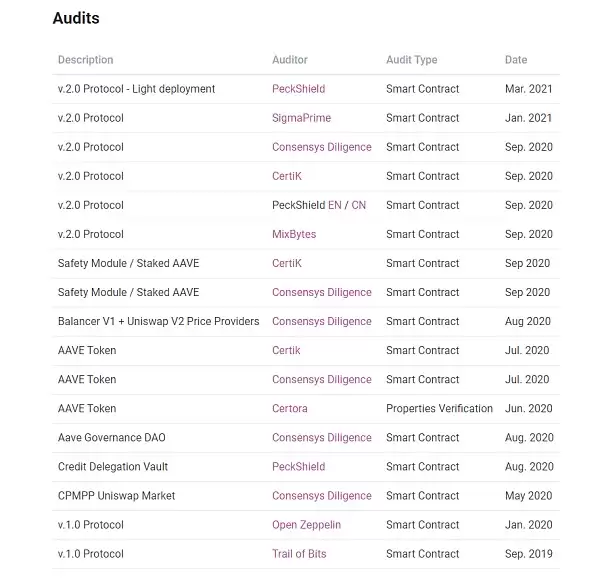The height and width of the screenshot is (586, 600).
Task: Open CertiK link for Safety Module audit
Action: point(286,263)
